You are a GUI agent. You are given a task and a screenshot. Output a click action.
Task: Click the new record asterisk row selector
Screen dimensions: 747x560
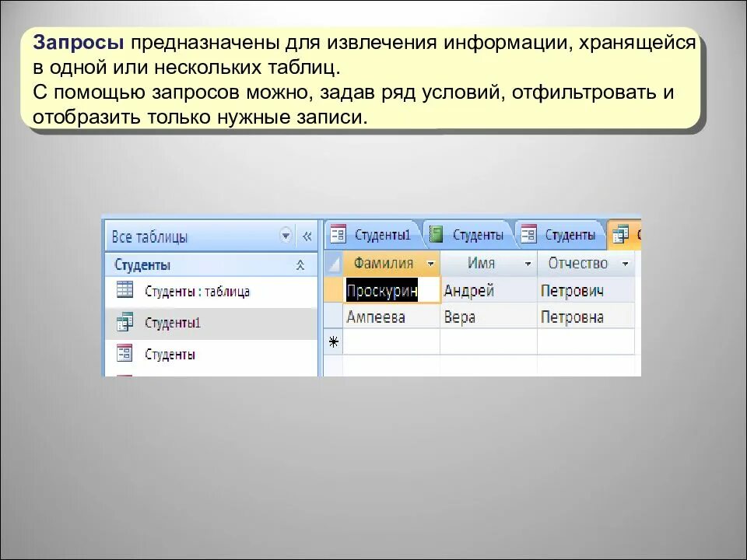tap(334, 342)
